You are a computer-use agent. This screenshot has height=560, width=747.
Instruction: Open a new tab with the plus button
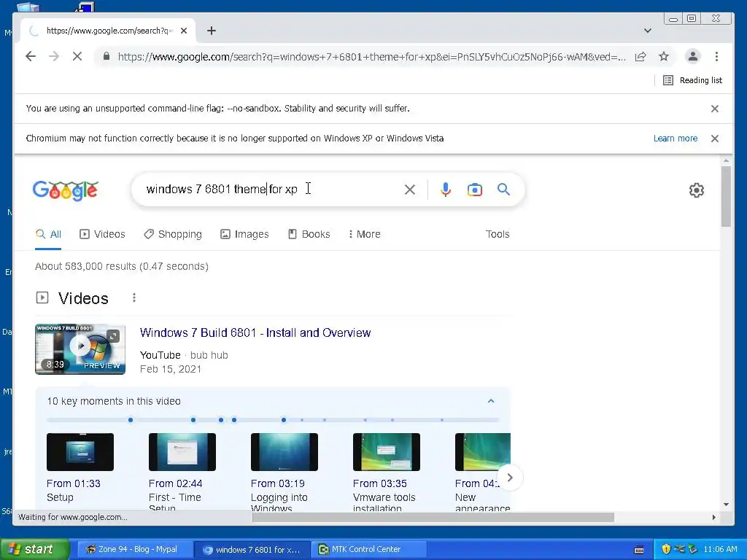[212, 31]
